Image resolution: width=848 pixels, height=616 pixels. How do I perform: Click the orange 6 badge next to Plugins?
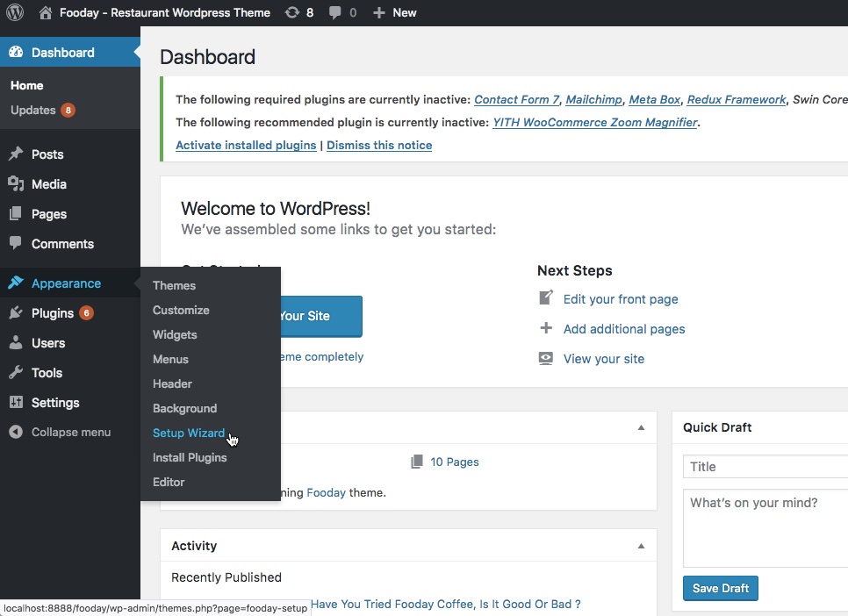tap(87, 313)
